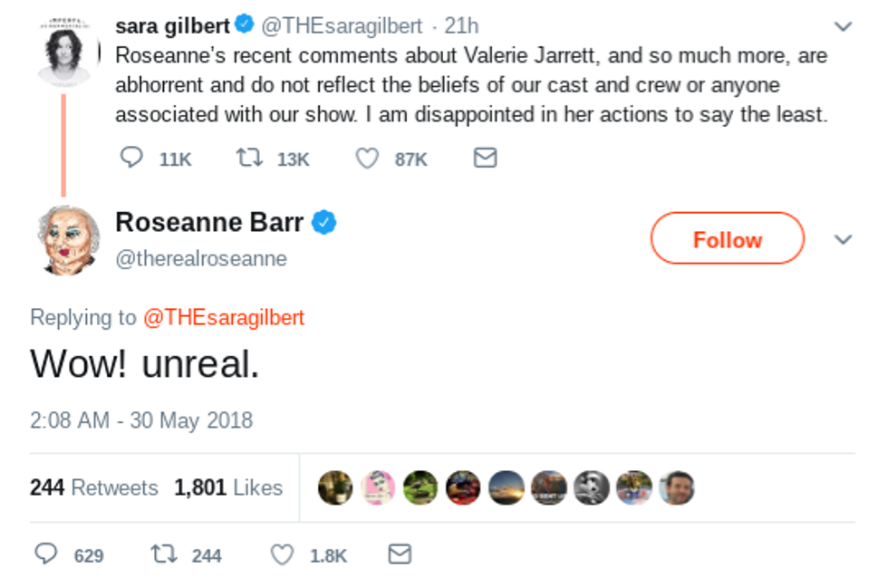The image size is (888, 588).
Task: Follow Roseanne Barr
Action: pyautogui.click(x=727, y=239)
